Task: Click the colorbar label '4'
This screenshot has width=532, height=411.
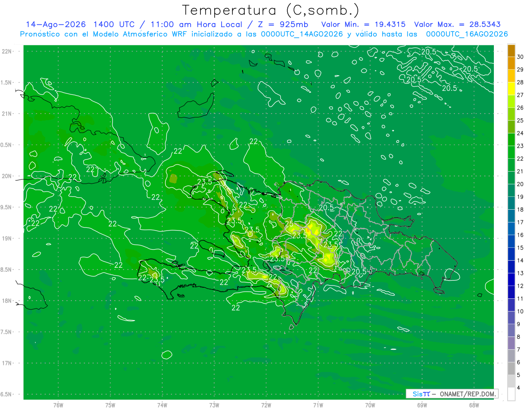Action: pos(519,388)
